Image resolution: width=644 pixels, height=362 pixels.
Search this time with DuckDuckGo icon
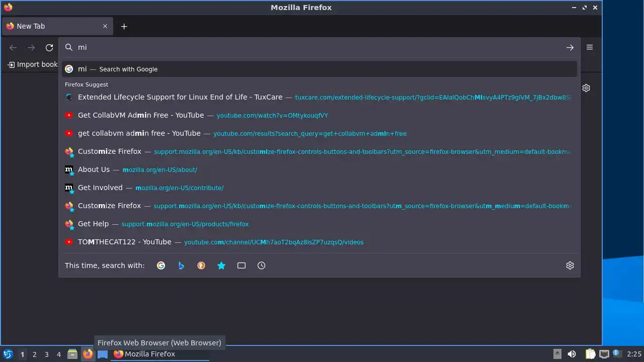(x=201, y=265)
